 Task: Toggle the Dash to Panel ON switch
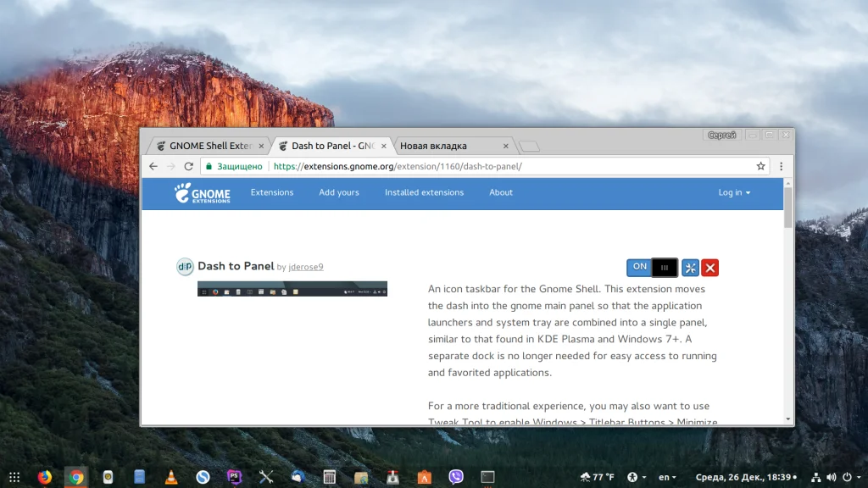652,267
